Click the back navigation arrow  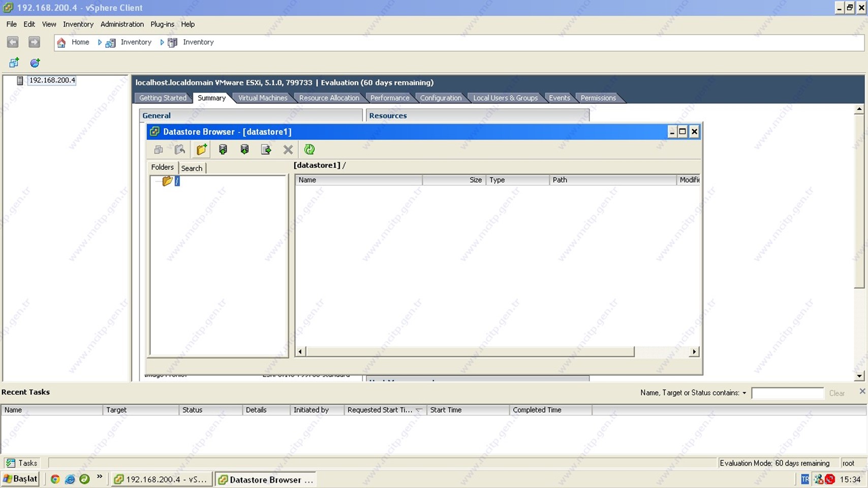13,42
